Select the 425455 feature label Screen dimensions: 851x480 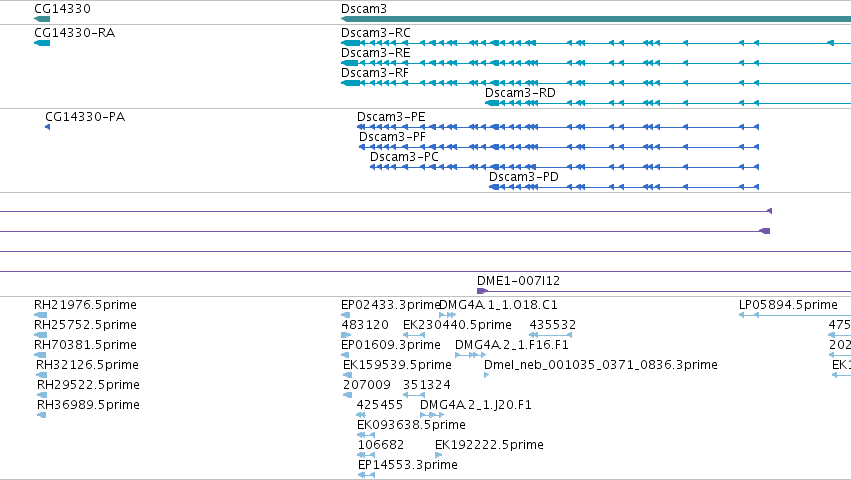(x=380, y=405)
